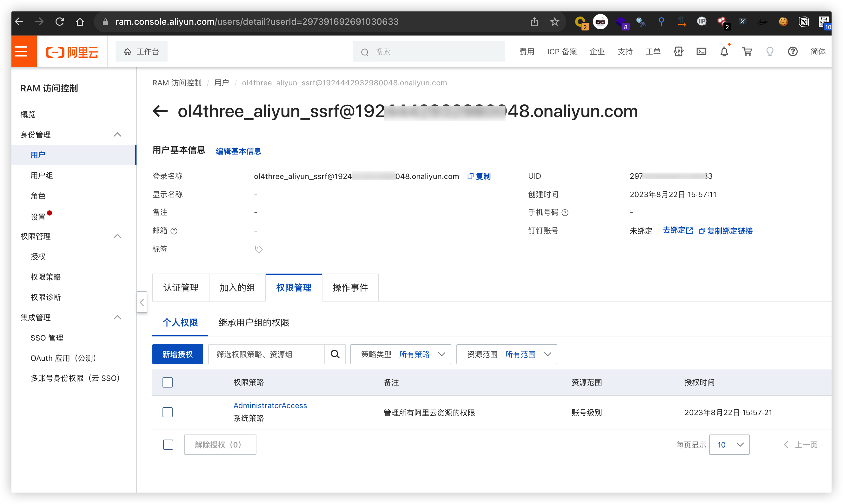Click the tag icon next to 标签
Viewport: 843px width, 504px height.
[x=258, y=249]
